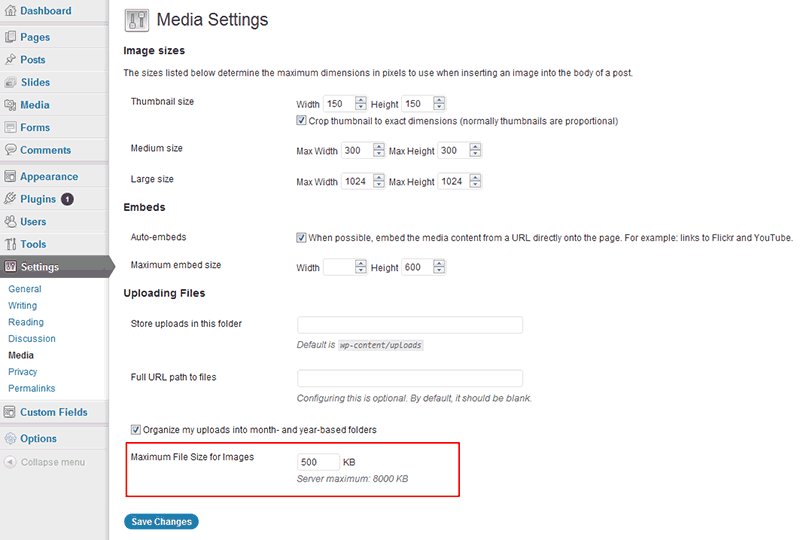Click the Media icon in sidebar
Viewport: 800px width, 540px height.
(10, 105)
